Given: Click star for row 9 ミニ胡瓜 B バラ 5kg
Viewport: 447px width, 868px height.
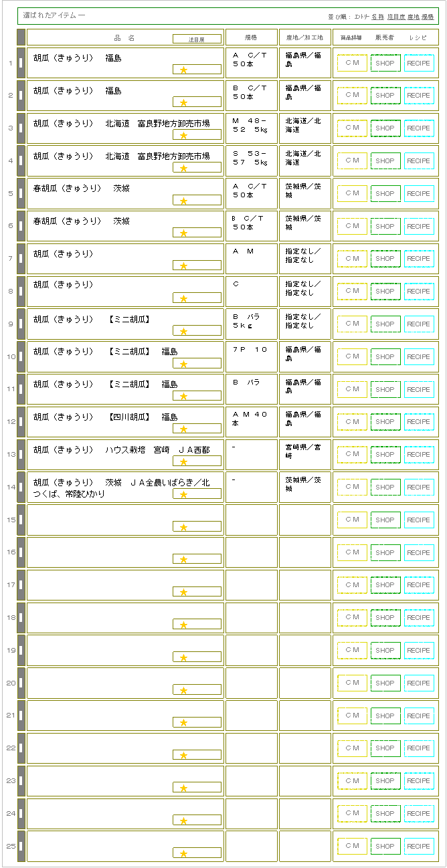Looking at the screenshot, I should click(184, 331).
